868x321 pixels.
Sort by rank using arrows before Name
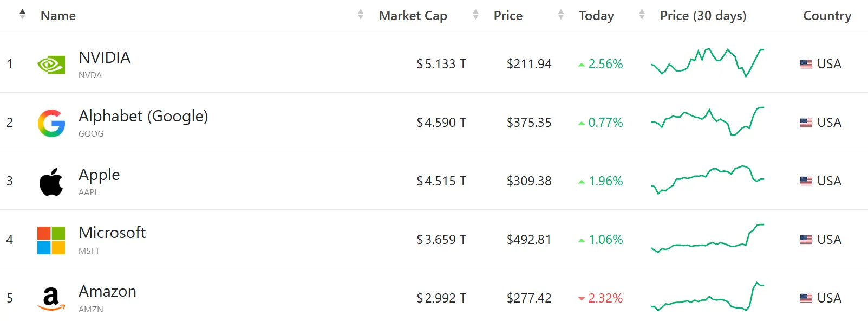[x=22, y=15]
